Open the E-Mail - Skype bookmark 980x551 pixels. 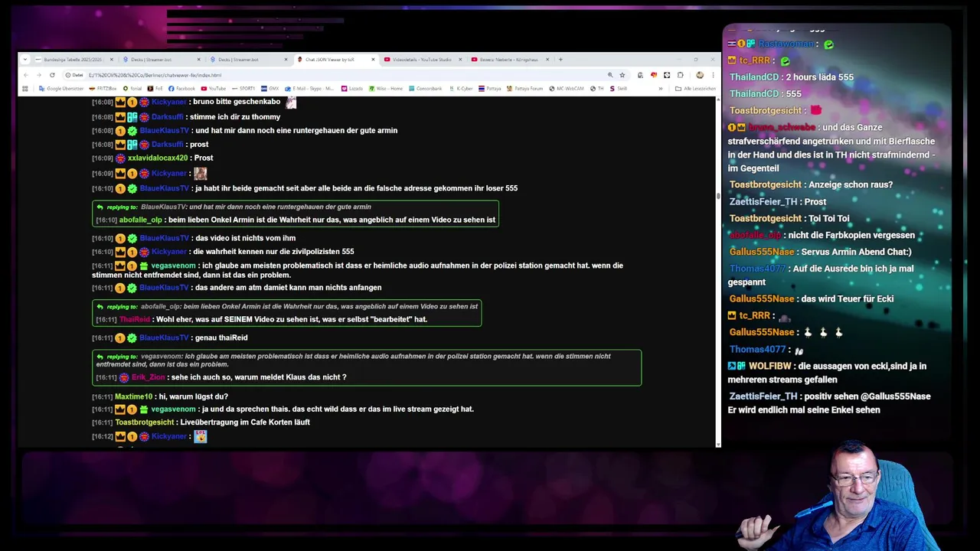pos(309,89)
